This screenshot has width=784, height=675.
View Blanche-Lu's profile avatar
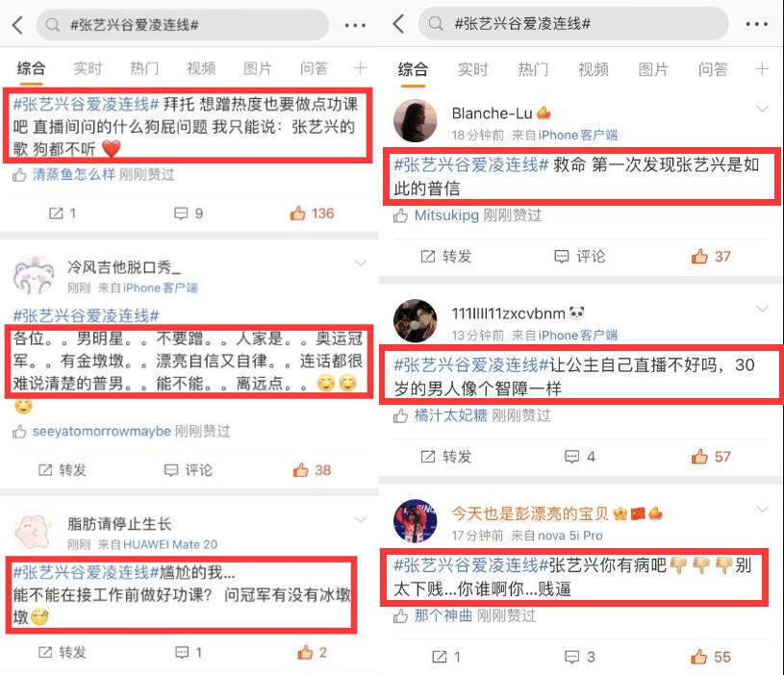pyautogui.click(x=415, y=120)
